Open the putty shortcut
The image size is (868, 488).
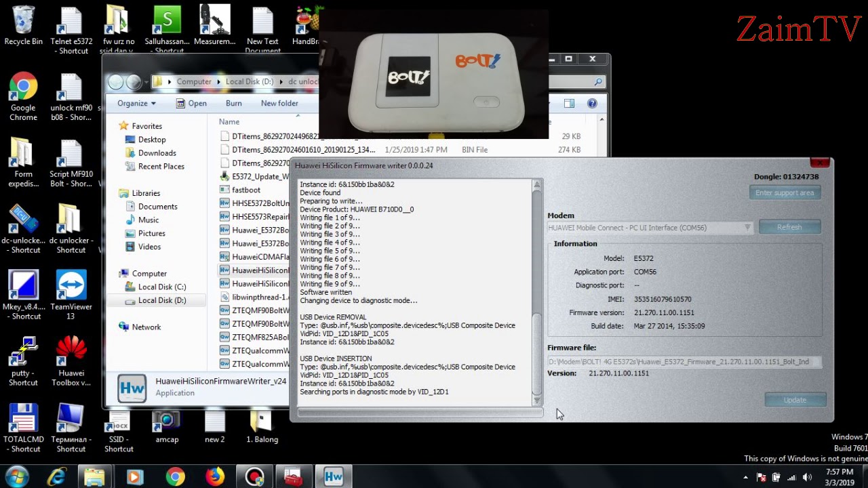pyautogui.click(x=23, y=362)
